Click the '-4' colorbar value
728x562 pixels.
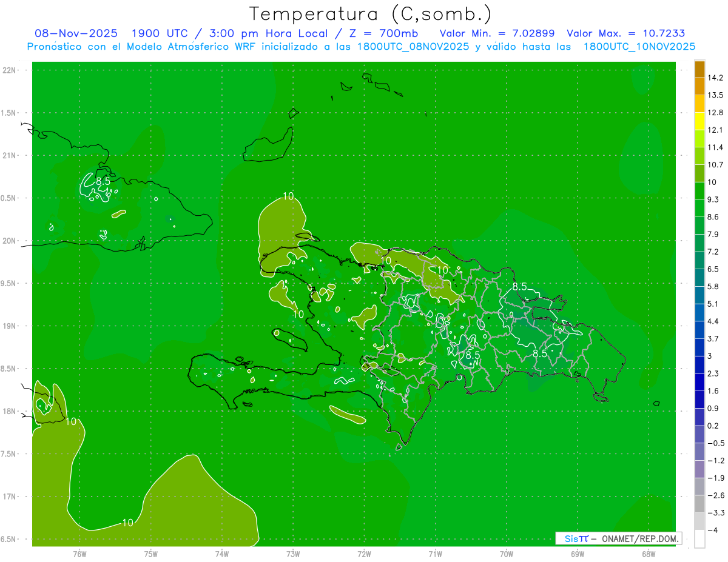712,530
